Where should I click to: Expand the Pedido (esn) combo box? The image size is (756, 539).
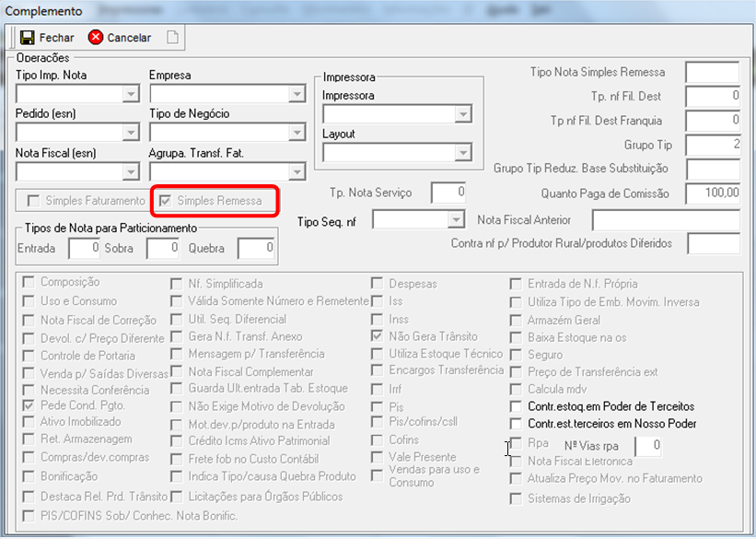tap(131, 133)
